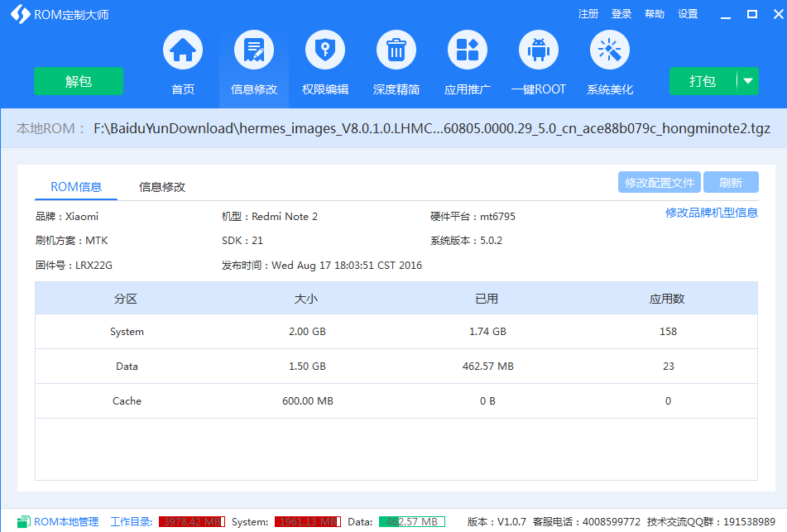This screenshot has width=787, height=532.
Task: Expand the 打包 dropdown arrow
Action: 748,81
